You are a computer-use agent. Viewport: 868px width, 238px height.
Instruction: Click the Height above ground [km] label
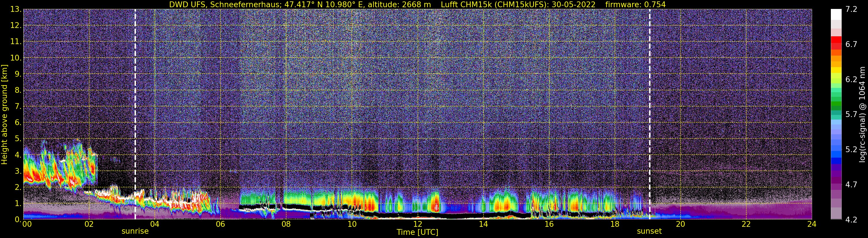(4, 114)
